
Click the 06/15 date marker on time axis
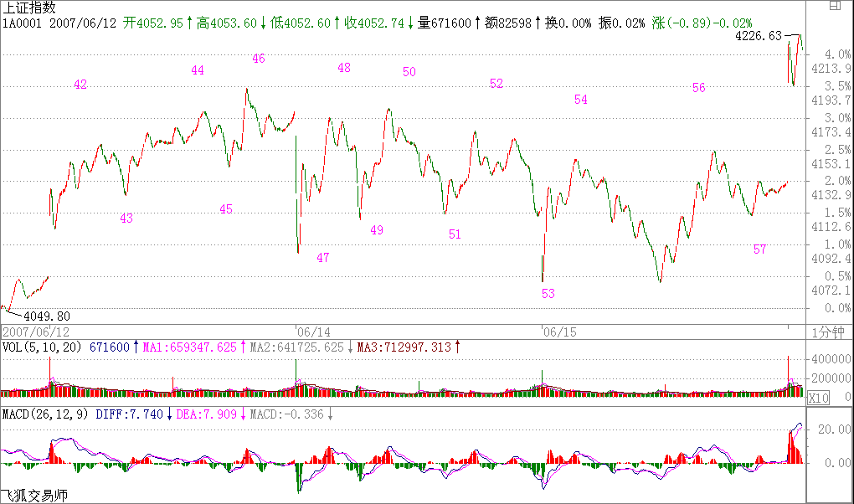tap(560, 332)
